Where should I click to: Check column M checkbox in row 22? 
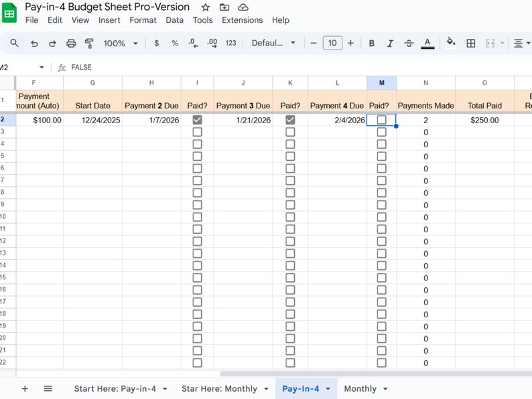point(381,362)
